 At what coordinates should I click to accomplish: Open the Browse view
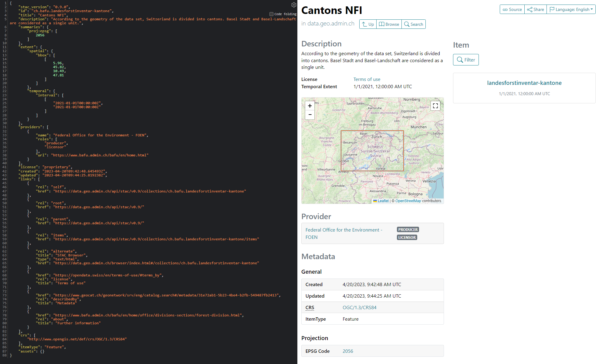coord(389,24)
